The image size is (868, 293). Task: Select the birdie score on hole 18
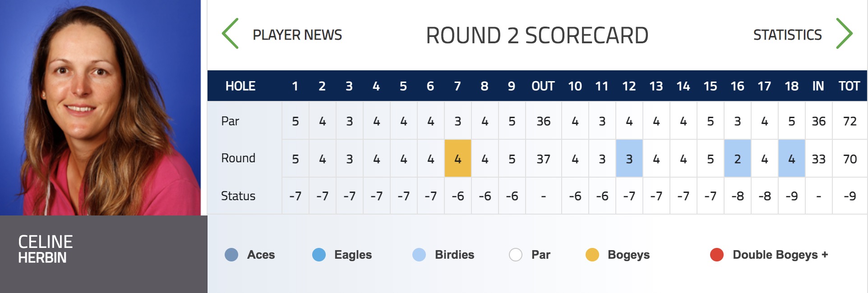tap(792, 158)
